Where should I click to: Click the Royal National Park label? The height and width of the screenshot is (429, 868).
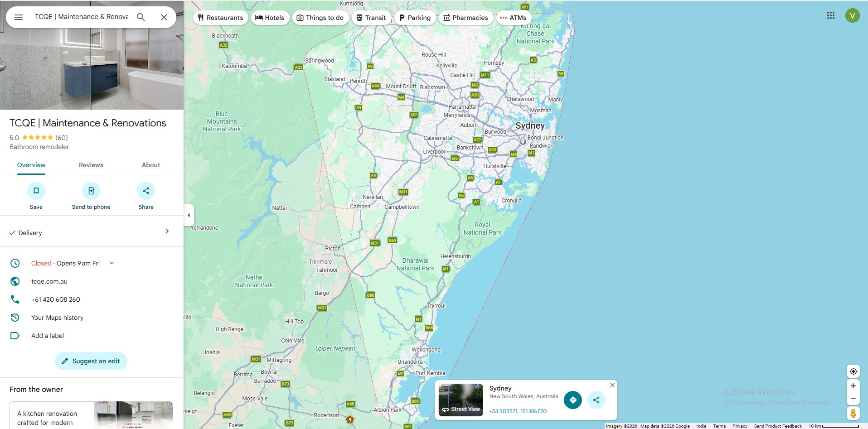pyautogui.click(x=482, y=229)
